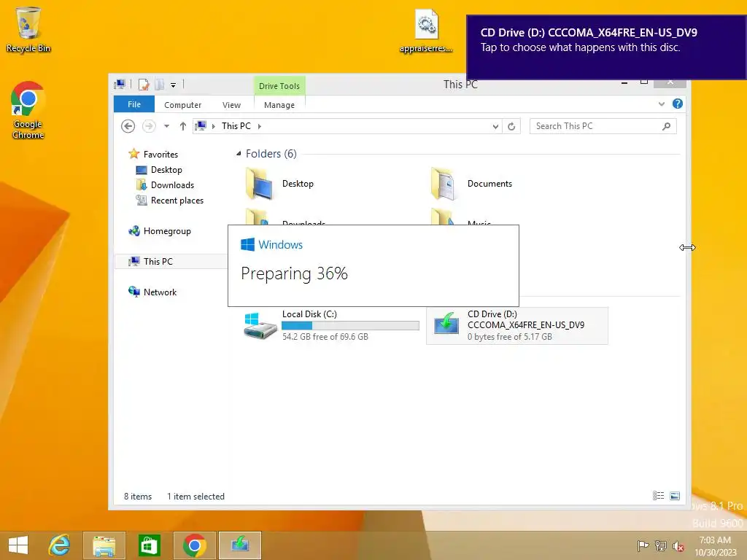Go up one level with Up arrow

[x=183, y=126]
